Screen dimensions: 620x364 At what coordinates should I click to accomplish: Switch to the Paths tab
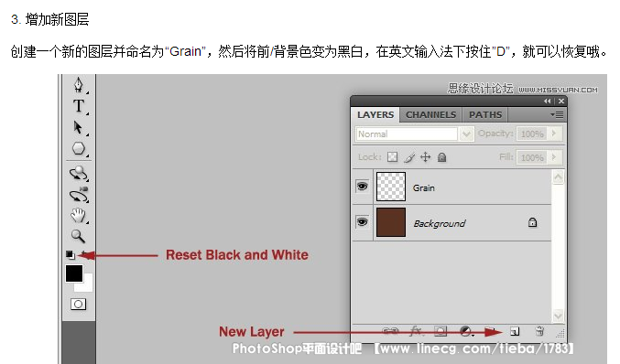[485, 115]
